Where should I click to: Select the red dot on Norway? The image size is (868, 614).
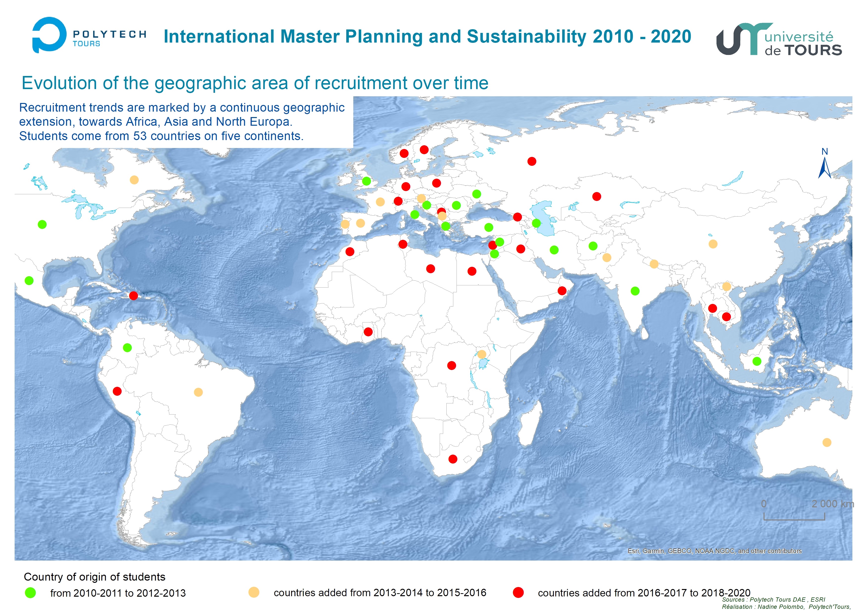pos(404,153)
